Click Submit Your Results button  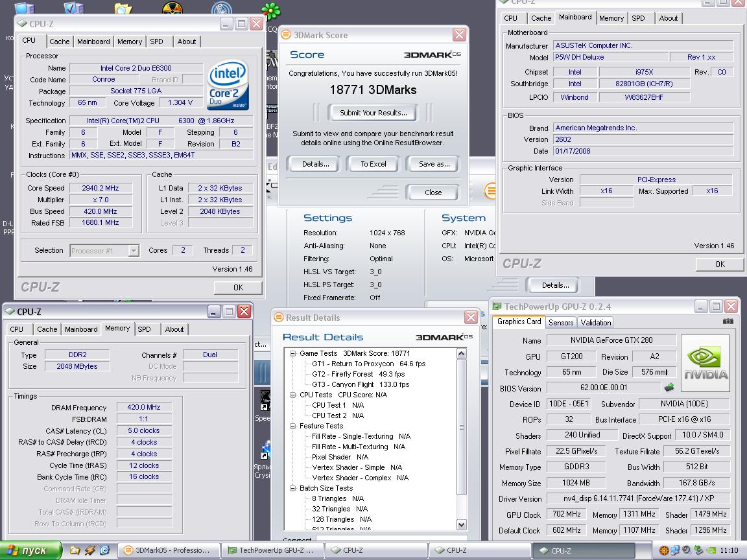[373, 113]
